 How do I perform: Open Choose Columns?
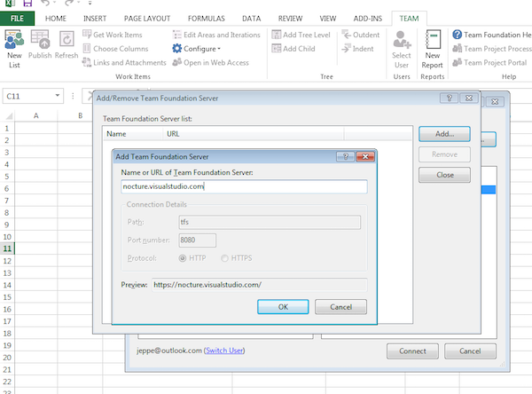click(x=115, y=49)
